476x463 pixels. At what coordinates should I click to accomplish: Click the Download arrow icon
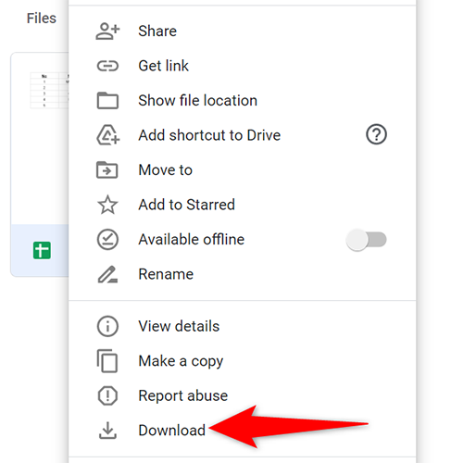coord(107,431)
